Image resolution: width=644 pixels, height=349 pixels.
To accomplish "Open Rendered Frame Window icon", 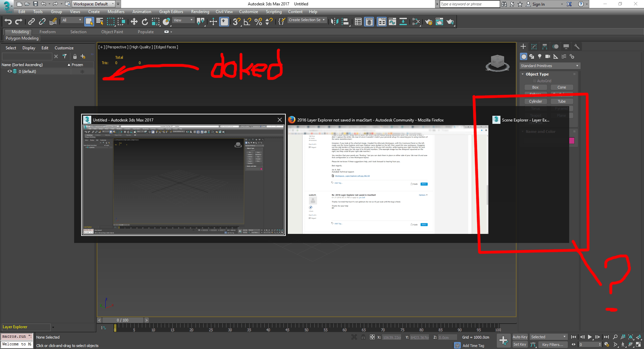I will coord(439,22).
